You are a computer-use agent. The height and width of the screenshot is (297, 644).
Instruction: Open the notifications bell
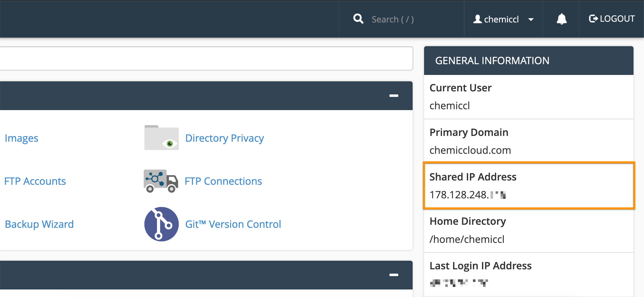click(561, 19)
